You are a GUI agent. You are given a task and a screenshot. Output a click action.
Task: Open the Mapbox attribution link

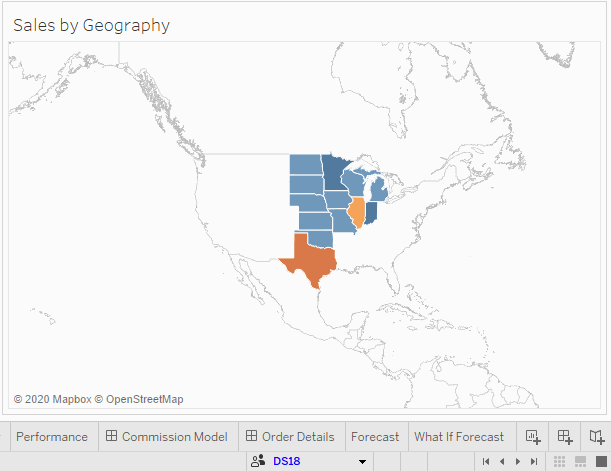(58, 399)
